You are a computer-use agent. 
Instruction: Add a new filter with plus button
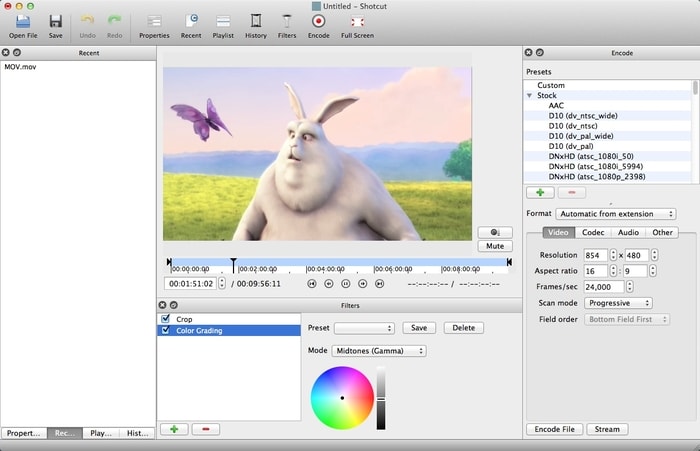(x=174, y=429)
